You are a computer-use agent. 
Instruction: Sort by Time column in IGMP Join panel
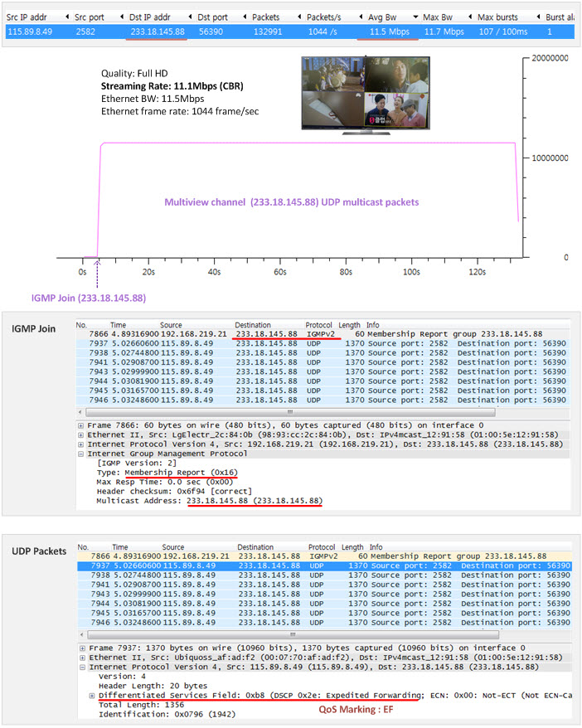(119, 325)
